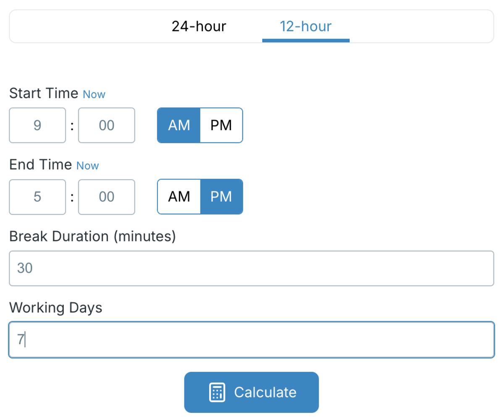Select the 12-hour tab
Screen dimensions: 504x420
(306, 26)
